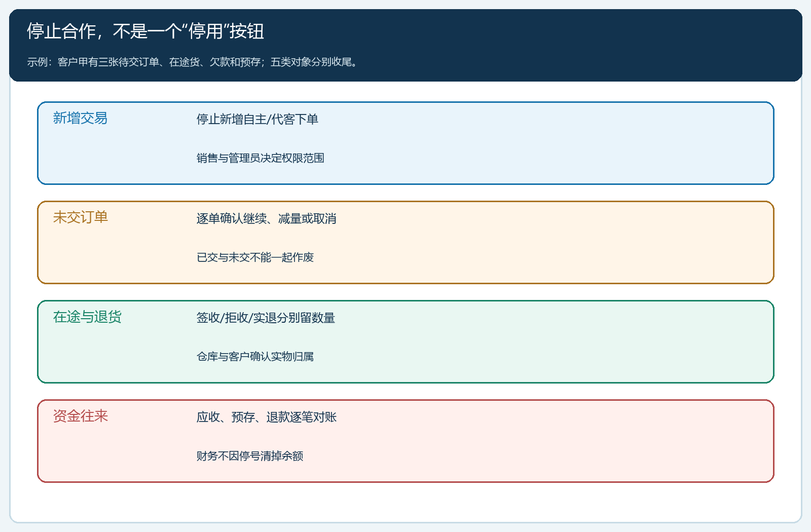Click the line 应收、预存、退款逐笔对账
This screenshot has height=532, width=811.
click(x=267, y=417)
